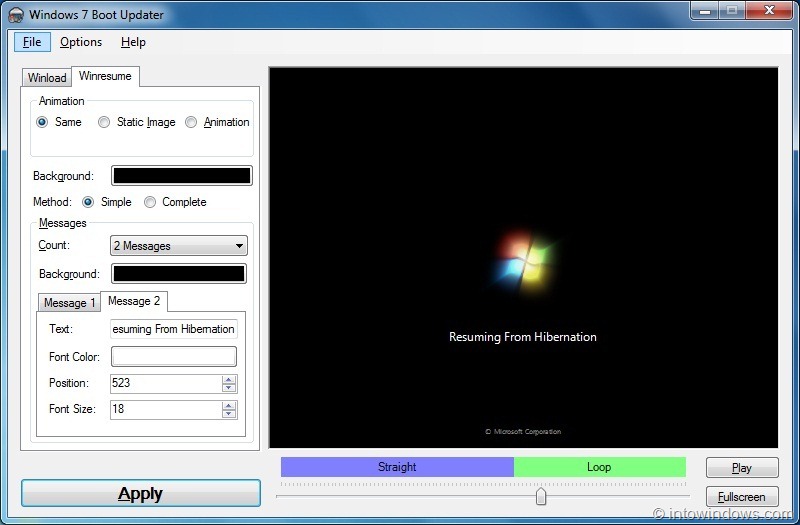Open the File menu
The width and height of the screenshot is (800, 525).
coord(32,42)
